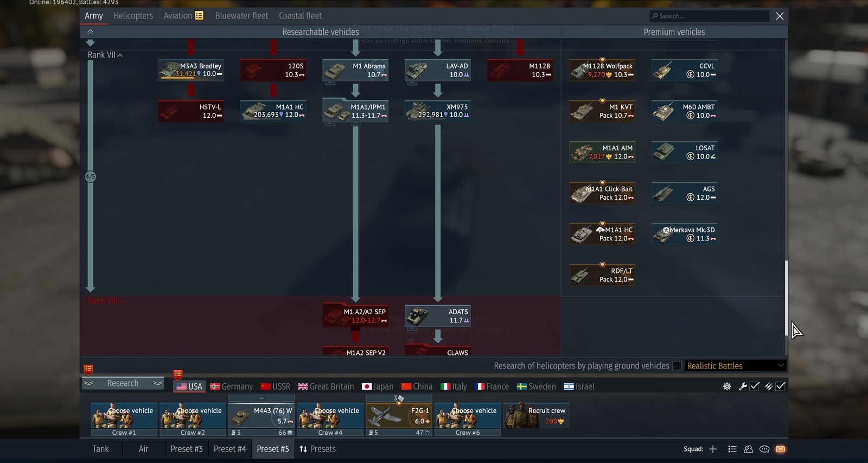The image size is (868, 463).
Task: Select the M1 Abrams vehicle
Action: point(355,71)
